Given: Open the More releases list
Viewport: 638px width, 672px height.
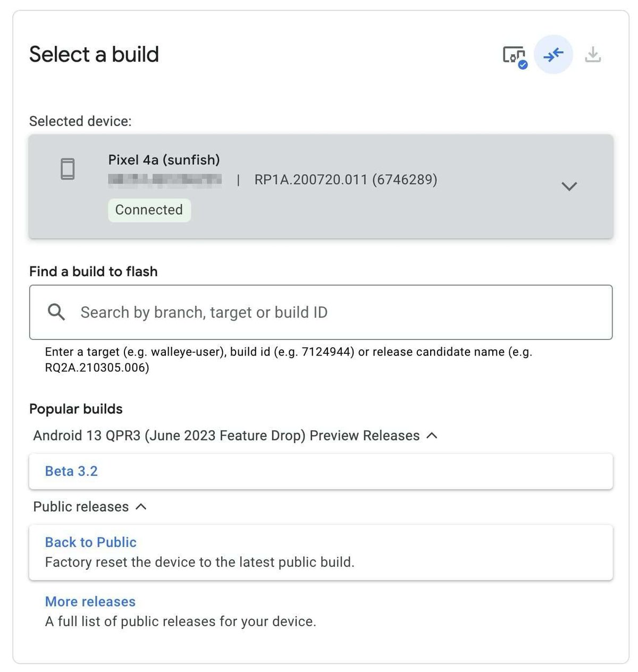Looking at the screenshot, I should click(90, 602).
